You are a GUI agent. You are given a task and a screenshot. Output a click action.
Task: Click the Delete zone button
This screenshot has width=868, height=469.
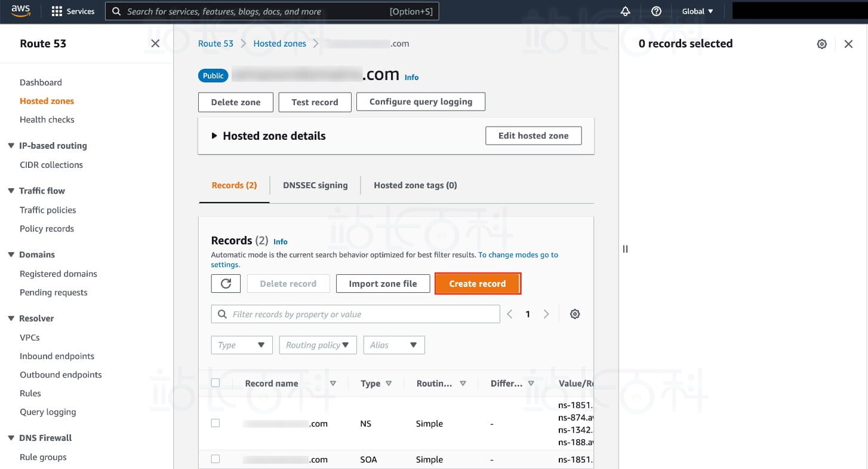236,102
